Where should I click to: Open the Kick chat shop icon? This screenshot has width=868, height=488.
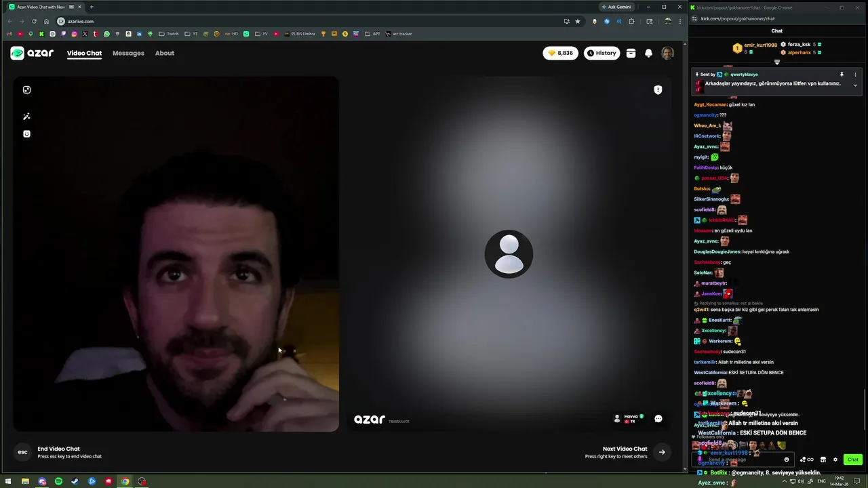point(823,460)
